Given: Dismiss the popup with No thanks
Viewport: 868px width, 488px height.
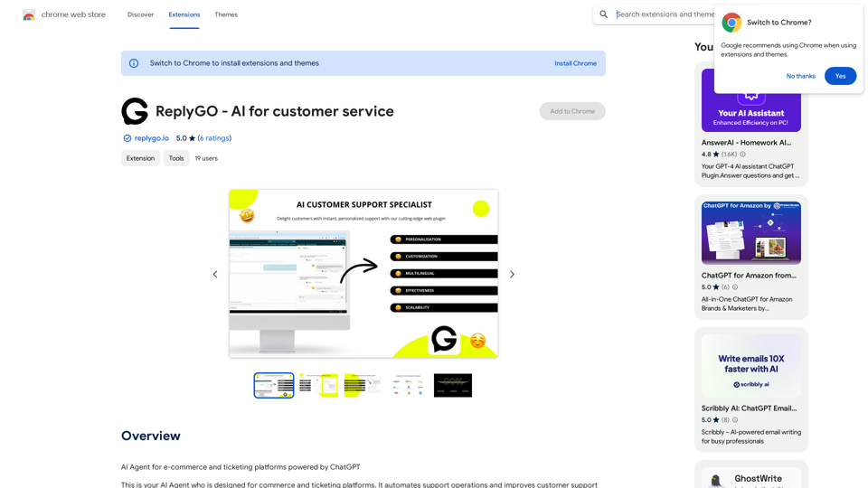Looking at the screenshot, I should click(x=800, y=76).
